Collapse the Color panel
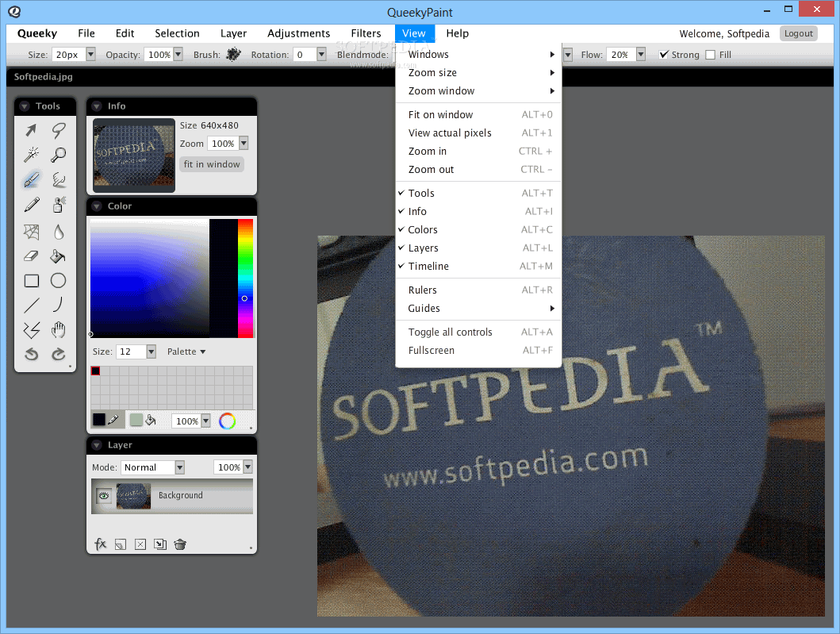 [97, 206]
